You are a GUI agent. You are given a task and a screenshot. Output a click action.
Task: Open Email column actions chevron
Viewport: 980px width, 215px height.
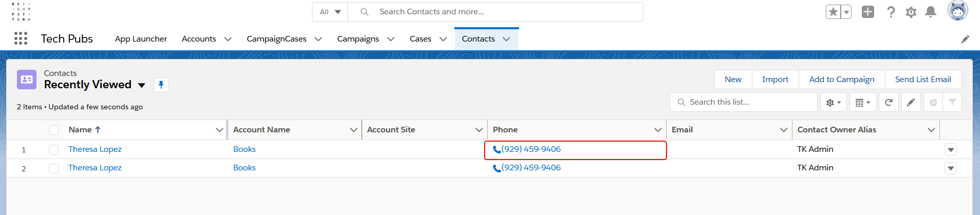(784, 130)
